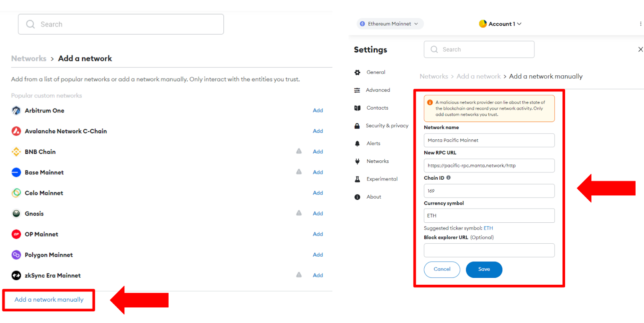The width and height of the screenshot is (644, 323).
Task: Focus the Currency symbol field
Action: pyautogui.click(x=489, y=215)
